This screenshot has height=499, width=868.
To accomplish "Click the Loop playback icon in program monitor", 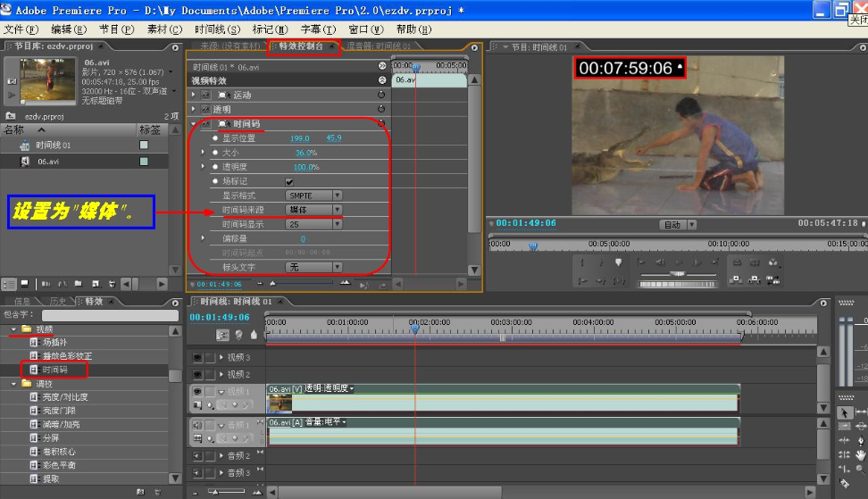I will [738, 262].
